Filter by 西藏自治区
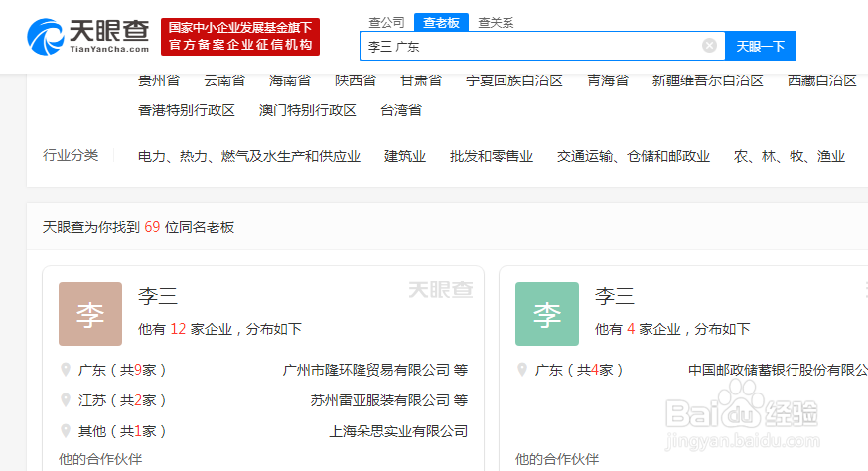 pos(822,80)
